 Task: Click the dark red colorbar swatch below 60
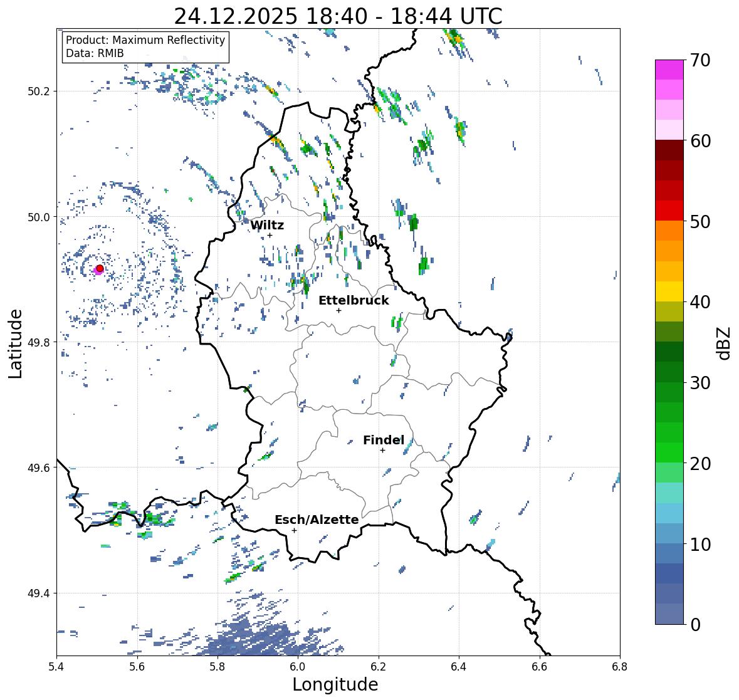[669, 150]
